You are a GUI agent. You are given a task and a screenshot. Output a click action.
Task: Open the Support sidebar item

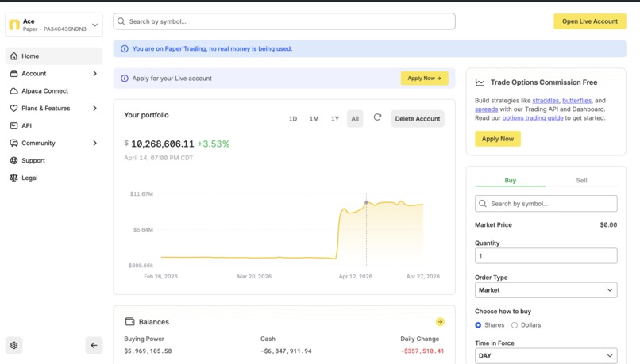54,160
